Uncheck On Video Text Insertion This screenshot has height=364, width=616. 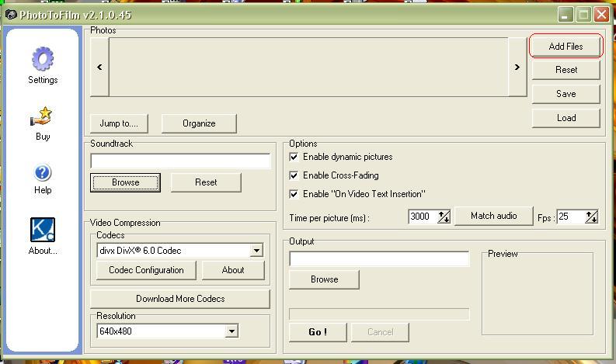pyautogui.click(x=294, y=194)
